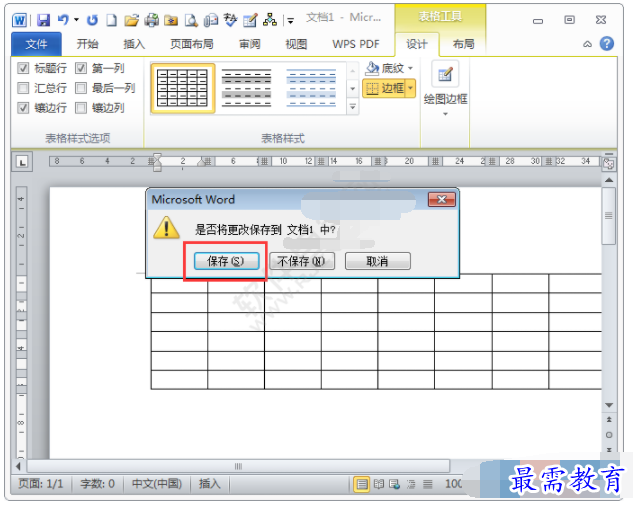Select the gray shaded table style thumbnail

pyautogui.click(x=246, y=88)
